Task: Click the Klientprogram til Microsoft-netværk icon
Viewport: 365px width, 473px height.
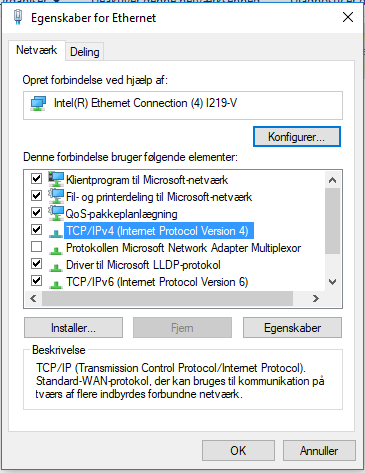Action: 56,179
